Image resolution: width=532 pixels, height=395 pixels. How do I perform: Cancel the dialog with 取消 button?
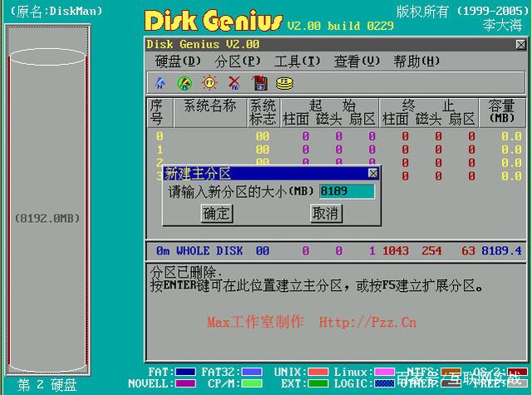(x=326, y=214)
